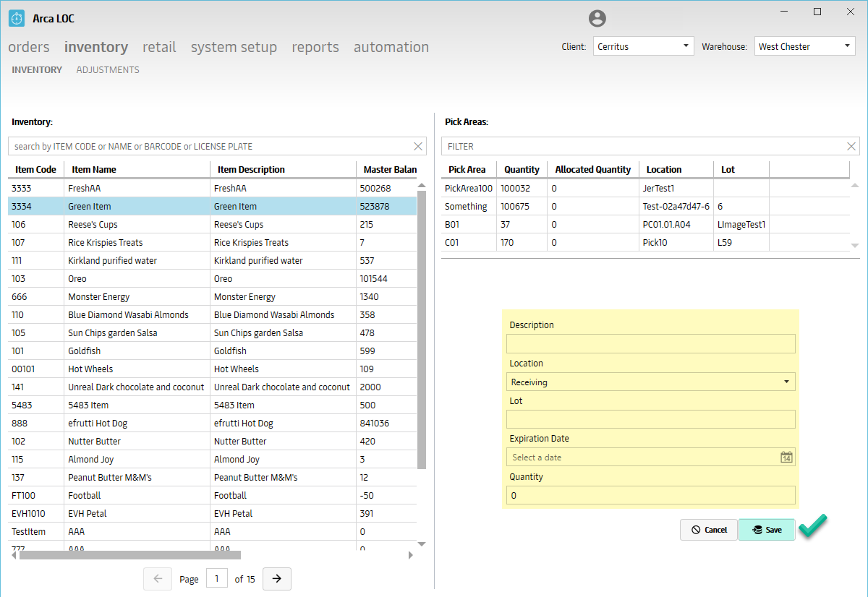Select the B01 pick area row

coord(645,224)
